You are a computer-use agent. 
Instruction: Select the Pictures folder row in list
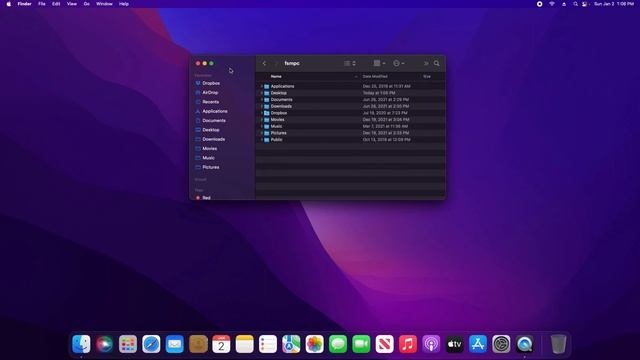coord(350,133)
